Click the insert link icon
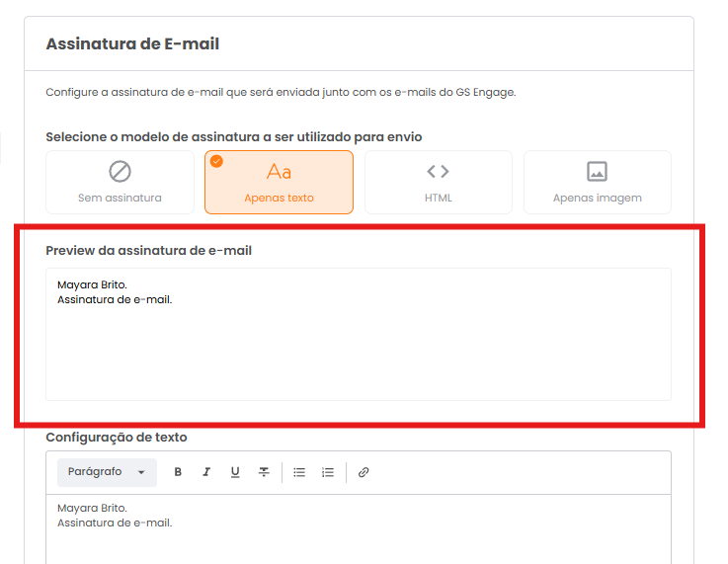The height and width of the screenshot is (564, 728). 364,472
